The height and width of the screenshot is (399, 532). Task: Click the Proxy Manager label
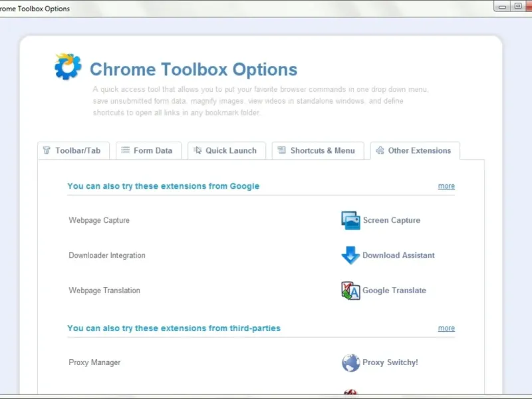coord(94,362)
